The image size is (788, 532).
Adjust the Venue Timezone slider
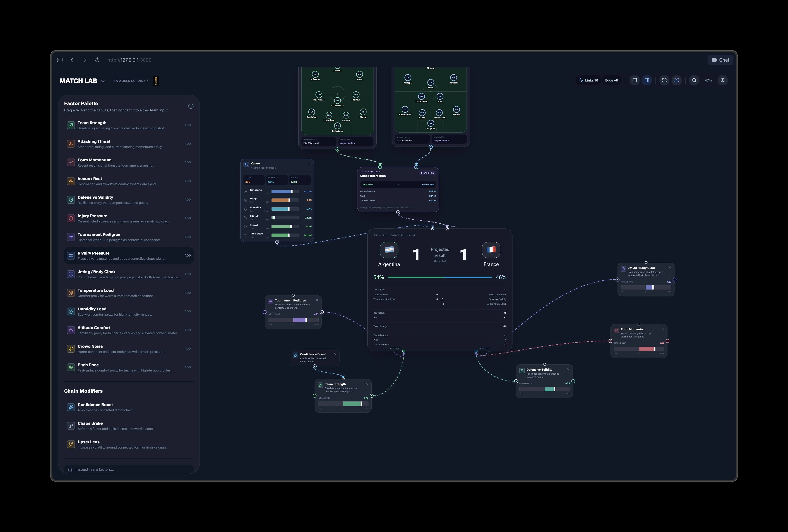pyautogui.click(x=285, y=192)
